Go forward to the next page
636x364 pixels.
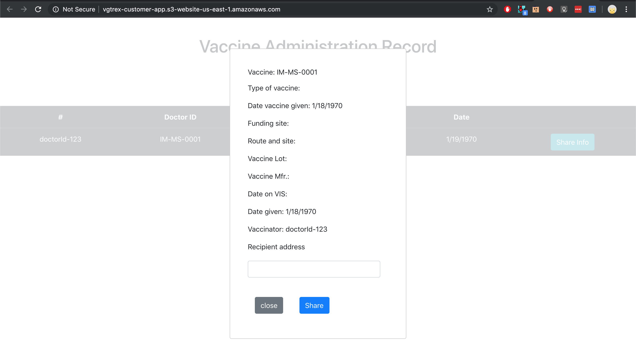click(24, 9)
